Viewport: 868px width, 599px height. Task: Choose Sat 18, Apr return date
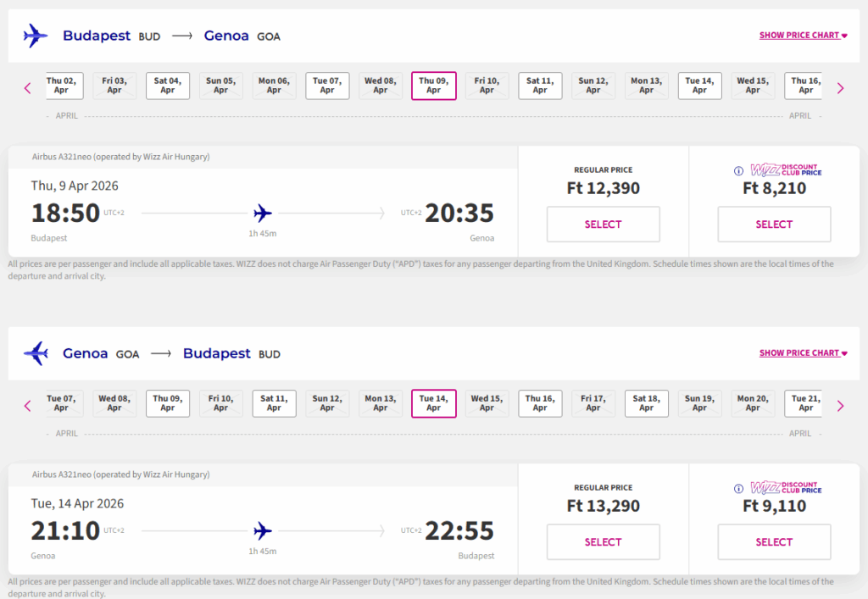coord(646,403)
